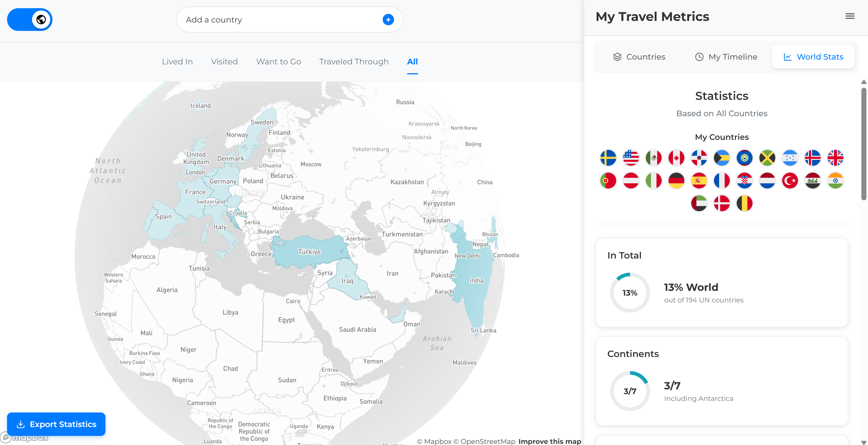Click the Export Statistics button
The width and height of the screenshot is (868, 445).
point(56,424)
